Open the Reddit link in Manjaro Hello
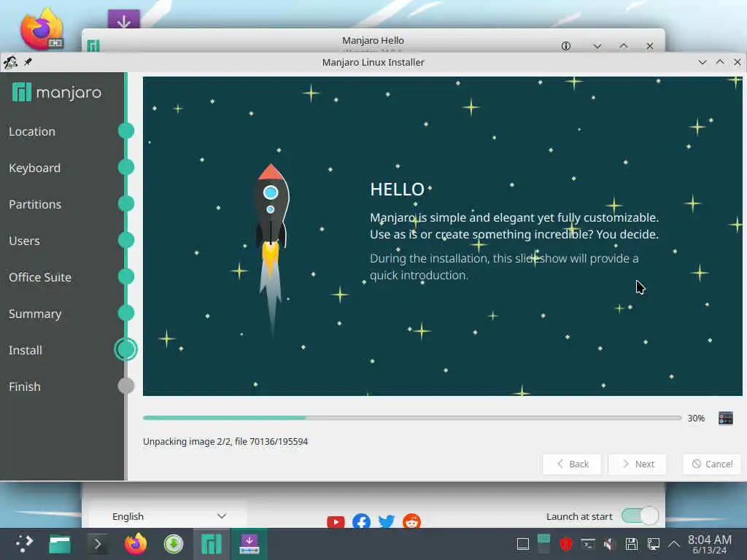The width and height of the screenshot is (747, 560). click(x=411, y=521)
